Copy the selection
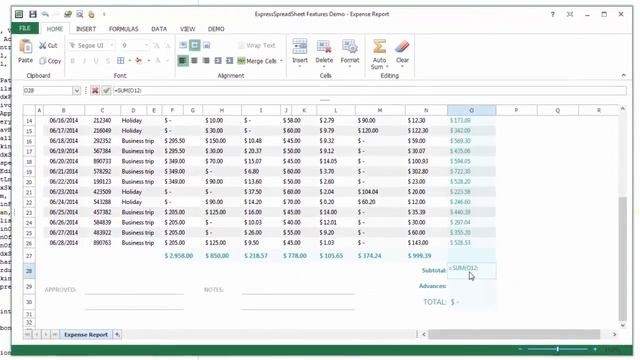640x360 pixels. (50, 61)
